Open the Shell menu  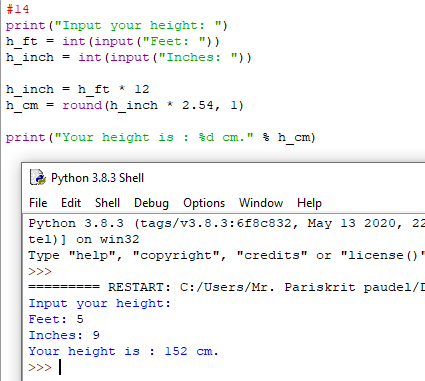point(107,203)
